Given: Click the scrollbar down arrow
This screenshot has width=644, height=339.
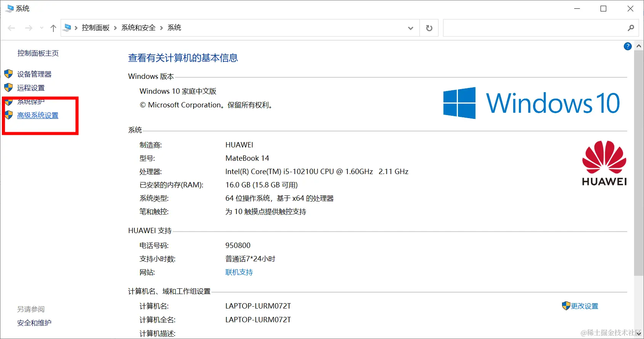Looking at the screenshot, I should point(639,333).
